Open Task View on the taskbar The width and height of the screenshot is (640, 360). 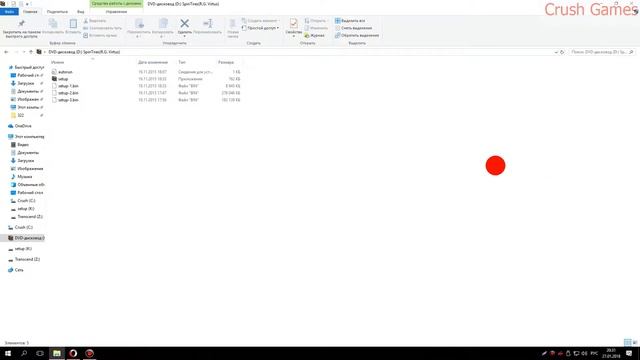pyautogui.click(x=40, y=353)
